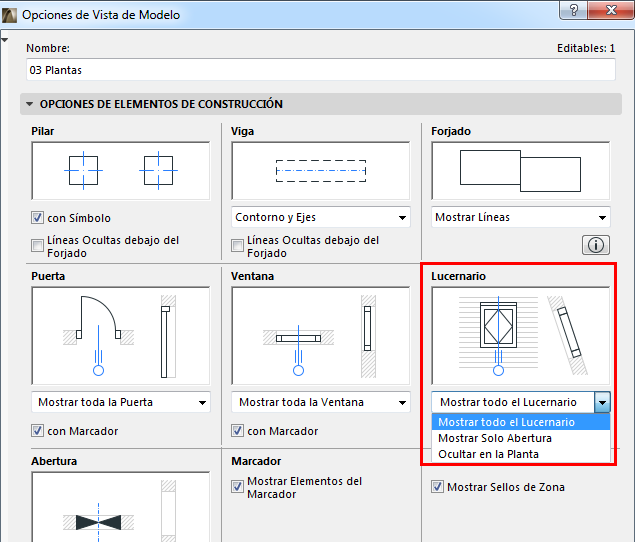Screen dimensions: 635x542
Task: Click the ArchiCAD title bar icon
Action: (x=9, y=15)
